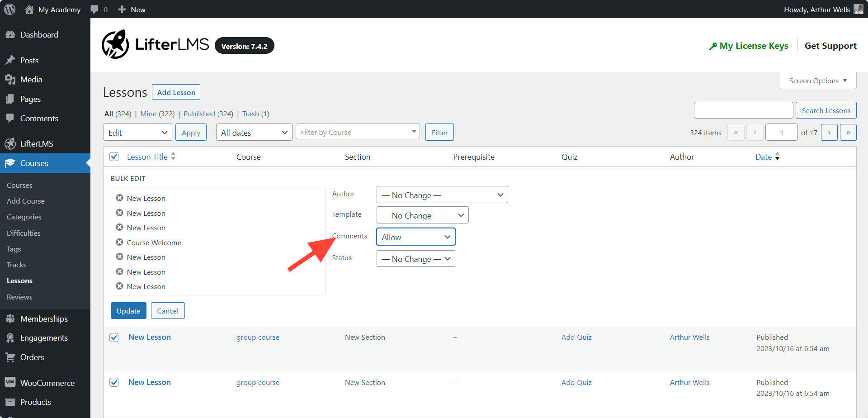
Task: Click Arthur Wells avatar thumbnail
Action: [x=859, y=9]
